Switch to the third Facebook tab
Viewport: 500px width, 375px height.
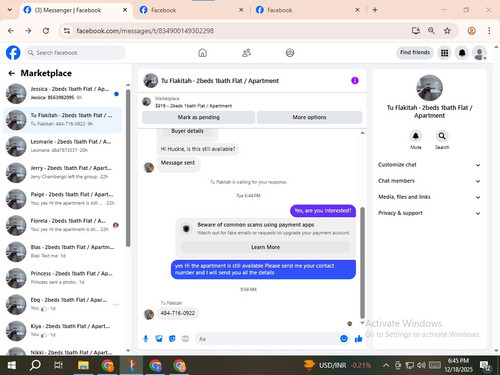307,10
